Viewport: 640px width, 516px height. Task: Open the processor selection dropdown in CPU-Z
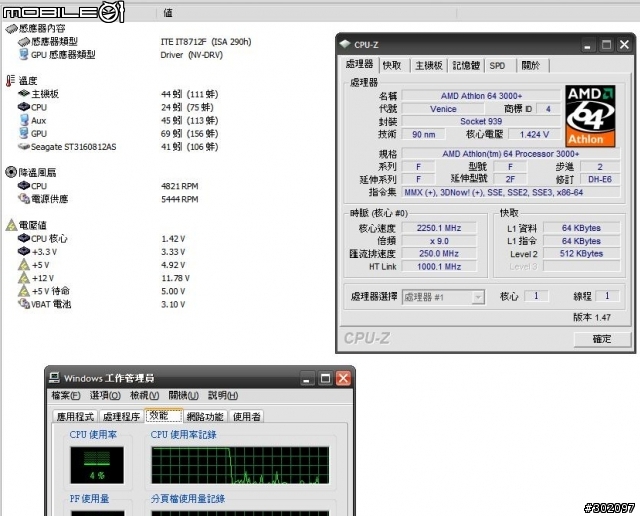478,297
